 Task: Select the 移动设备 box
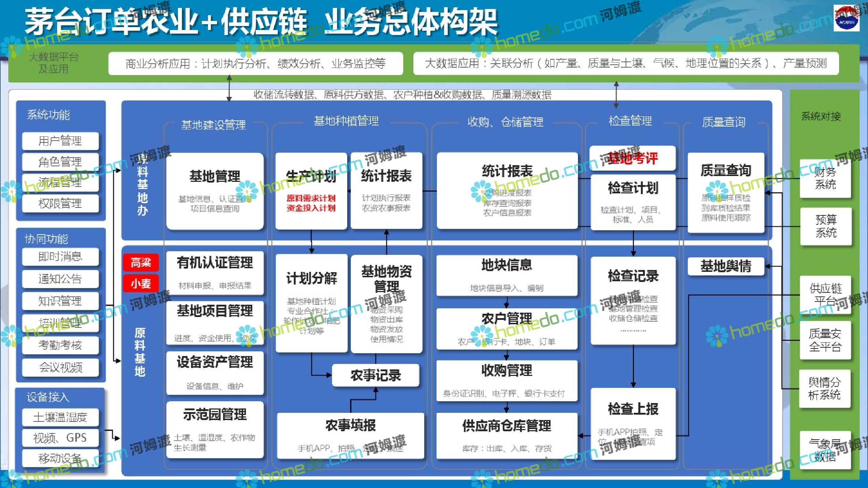[60, 458]
